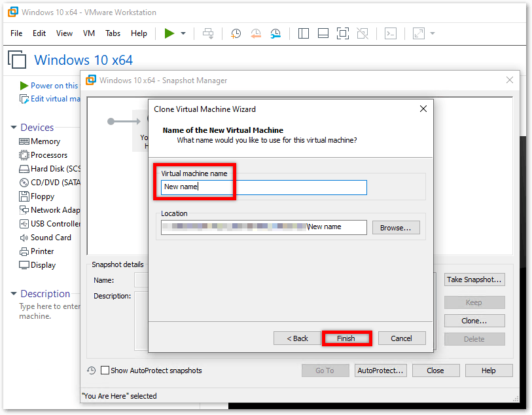The width and height of the screenshot is (532, 415).
Task: Take a snapshot using the clock-plus icon
Action: (236, 33)
